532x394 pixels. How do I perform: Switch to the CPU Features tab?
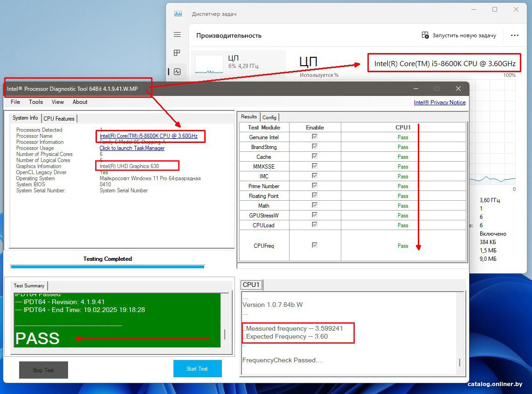point(59,118)
